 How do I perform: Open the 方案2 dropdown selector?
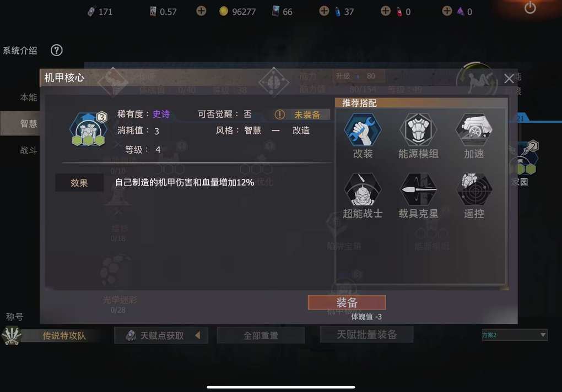click(514, 335)
